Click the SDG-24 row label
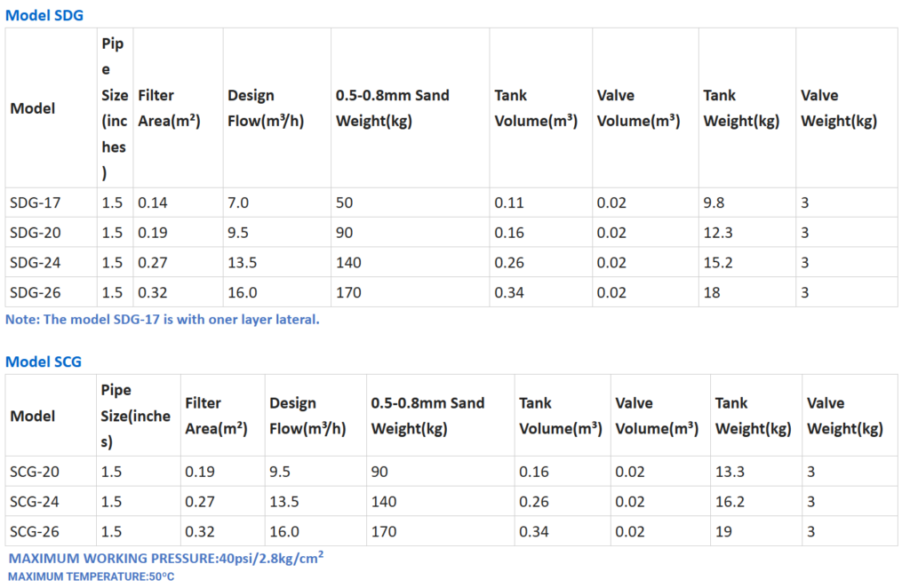The image size is (910, 588). click(x=35, y=263)
